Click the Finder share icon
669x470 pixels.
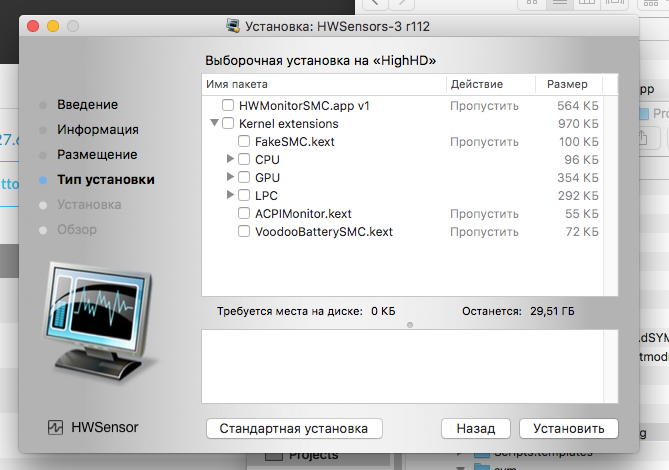tap(643, 137)
